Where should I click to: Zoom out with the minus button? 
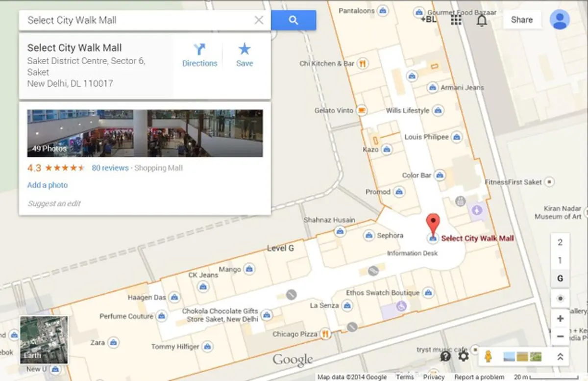click(561, 337)
